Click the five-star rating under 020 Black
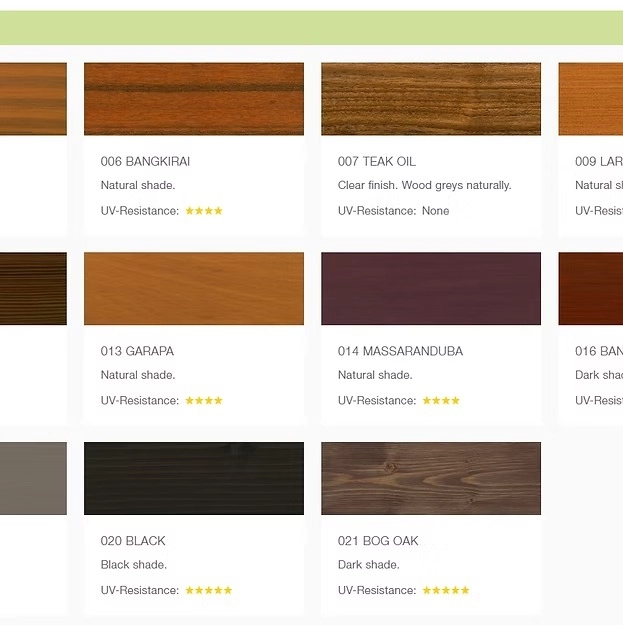This screenshot has height=625, width=623. (x=209, y=590)
